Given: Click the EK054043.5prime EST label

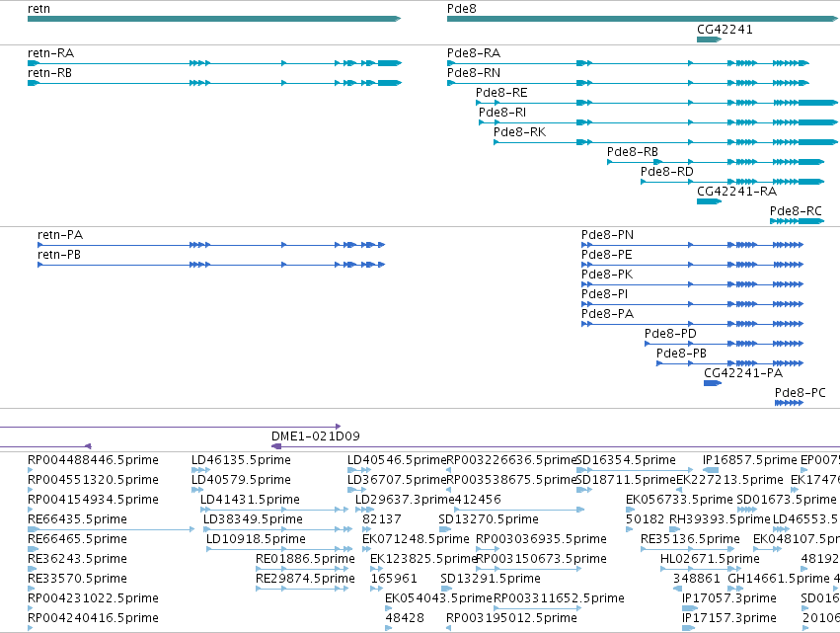Looking at the screenshot, I should click(x=438, y=598).
